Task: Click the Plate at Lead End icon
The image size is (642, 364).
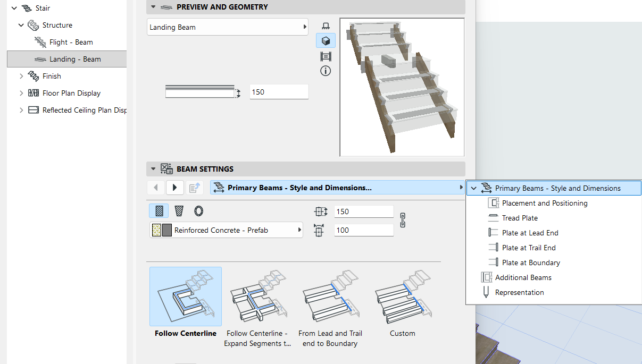Action: point(493,233)
